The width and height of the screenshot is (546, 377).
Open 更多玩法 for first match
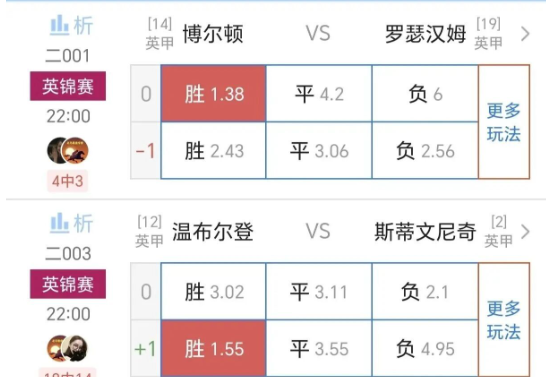pyautogui.click(x=504, y=122)
